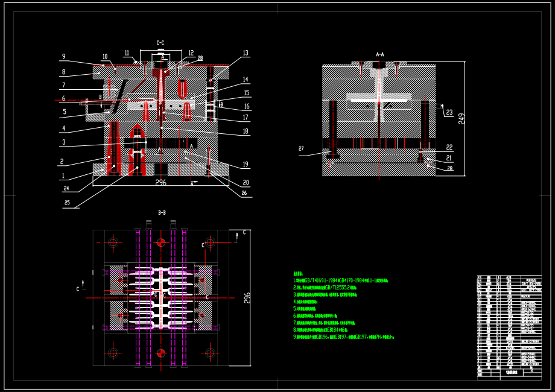555x392 pixels.
Task: Select part callout number 25
Action: coord(67,203)
